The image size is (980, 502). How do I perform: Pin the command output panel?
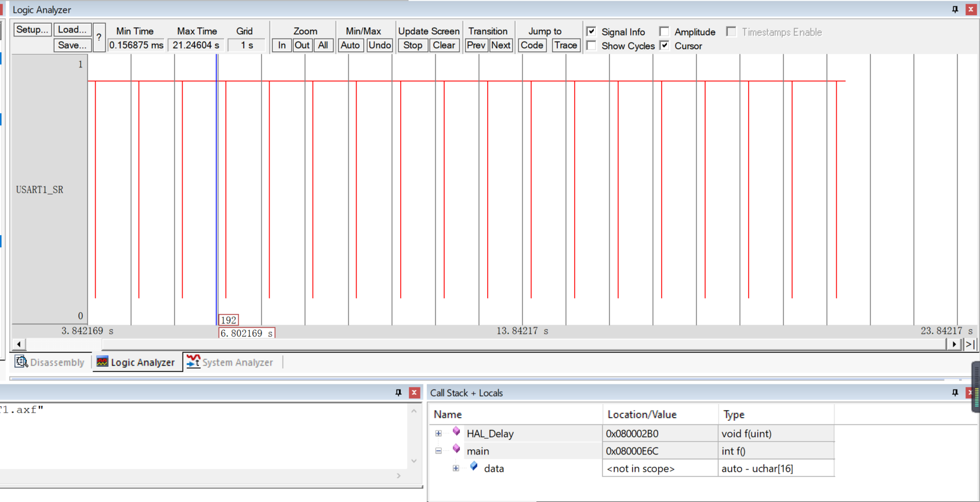(398, 393)
